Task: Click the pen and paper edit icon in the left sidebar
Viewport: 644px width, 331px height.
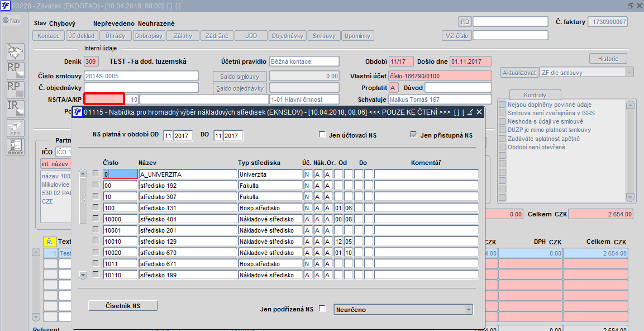Action: coord(16,52)
